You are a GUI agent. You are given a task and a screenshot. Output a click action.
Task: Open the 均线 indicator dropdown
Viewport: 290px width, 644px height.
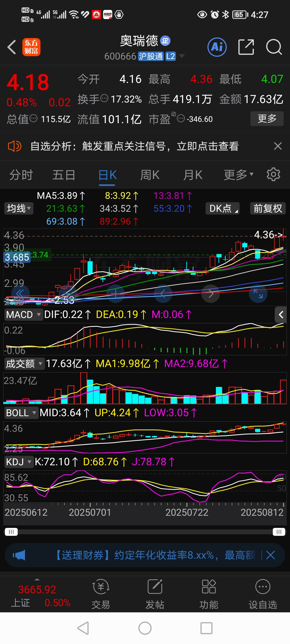pos(19,208)
